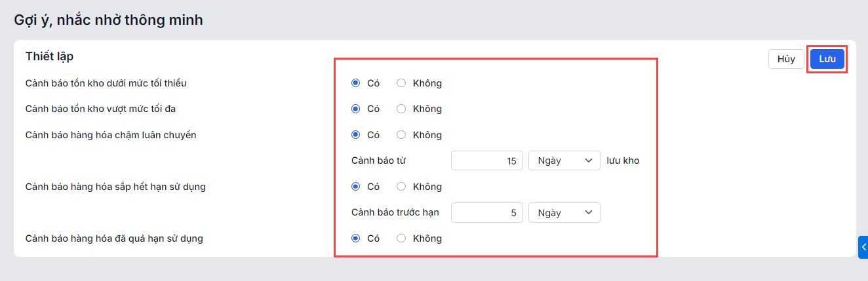This screenshot has height=281, width=868.
Task: Click the Lưu save button
Action: (x=827, y=59)
